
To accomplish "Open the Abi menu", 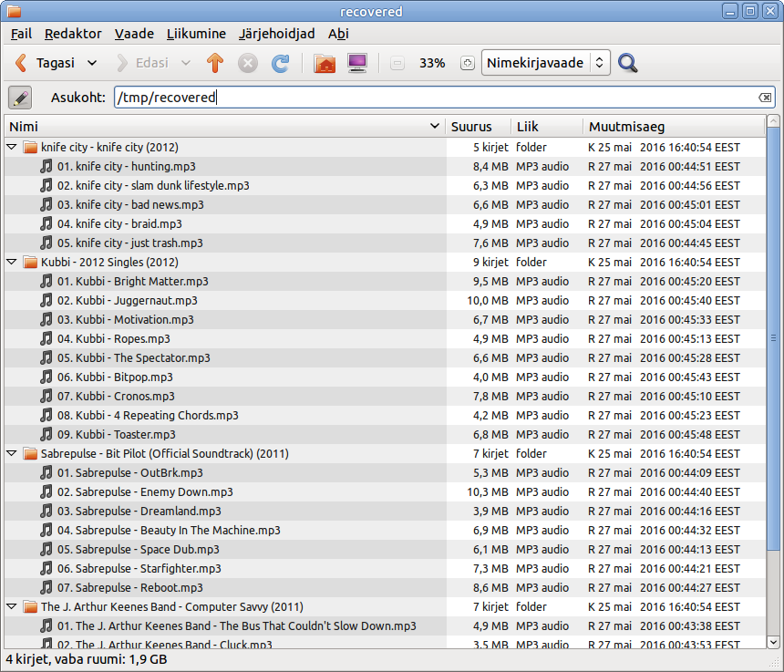I will [338, 34].
